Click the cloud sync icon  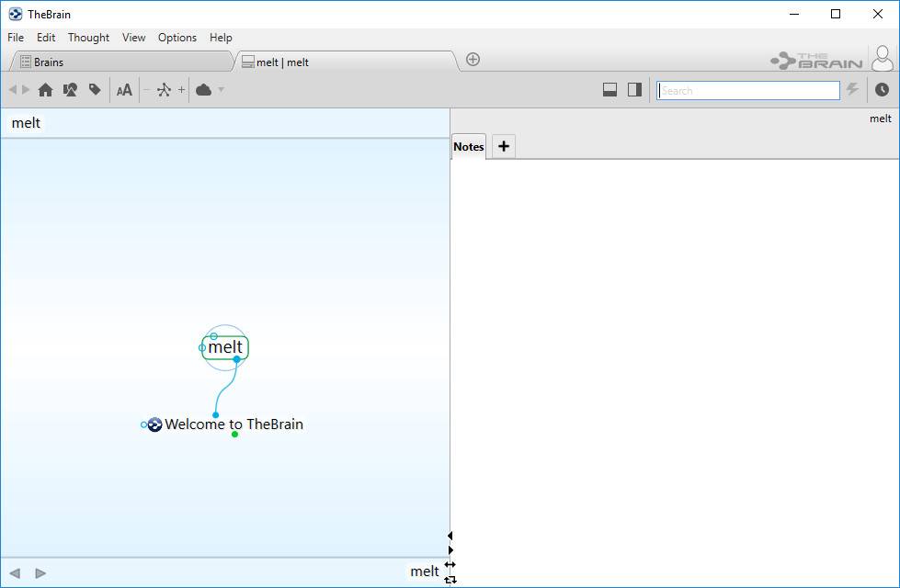coord(204,90)
